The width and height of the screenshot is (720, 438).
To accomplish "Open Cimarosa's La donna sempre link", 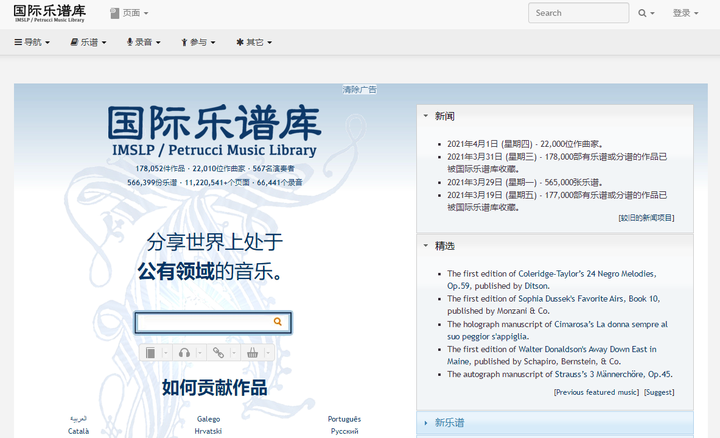I will [557, 330].
